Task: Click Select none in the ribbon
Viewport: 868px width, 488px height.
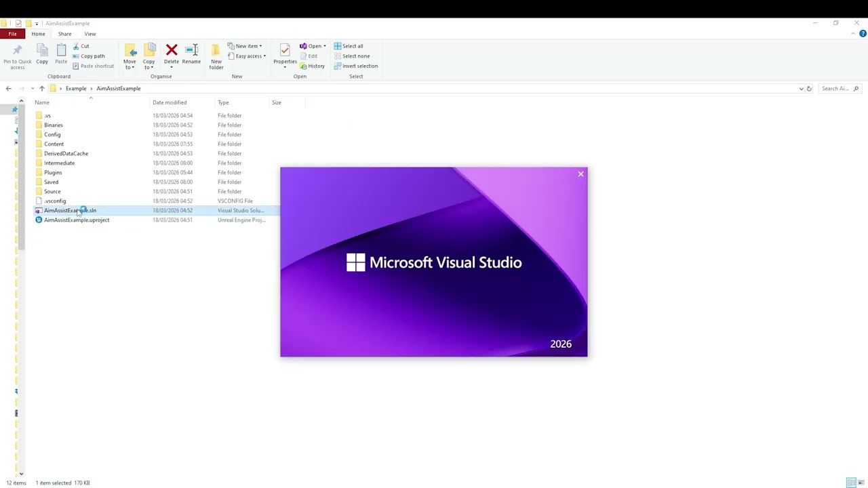Action: 352,56
